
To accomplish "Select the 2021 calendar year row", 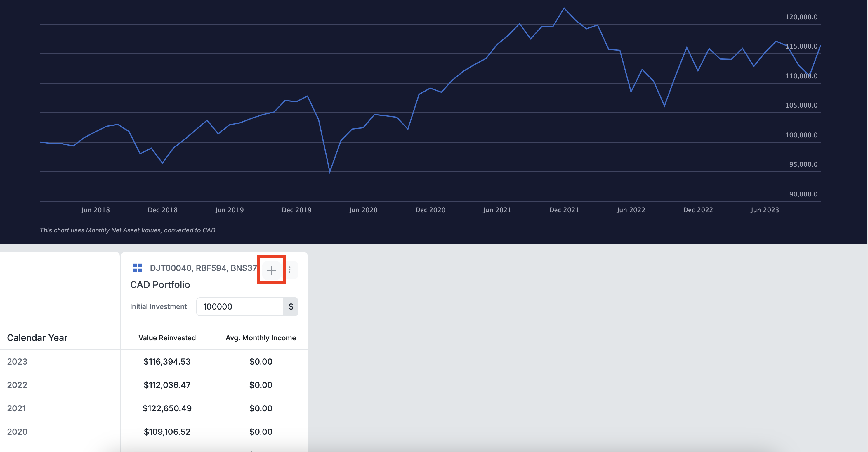I will point(17,408).
